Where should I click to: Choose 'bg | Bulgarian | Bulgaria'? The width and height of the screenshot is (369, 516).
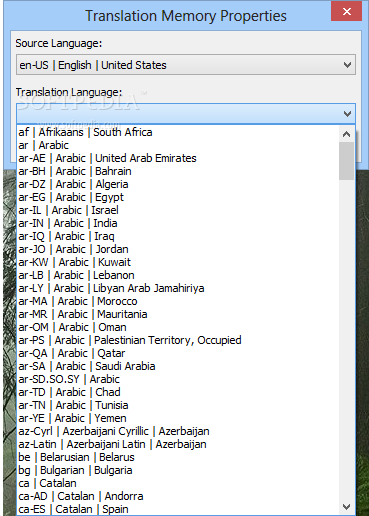178,470
